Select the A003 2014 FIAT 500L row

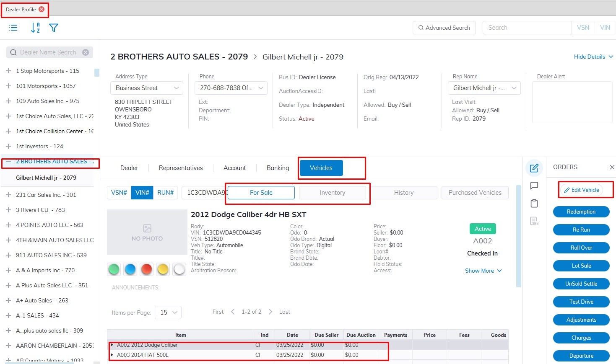(x=143, y=355)
